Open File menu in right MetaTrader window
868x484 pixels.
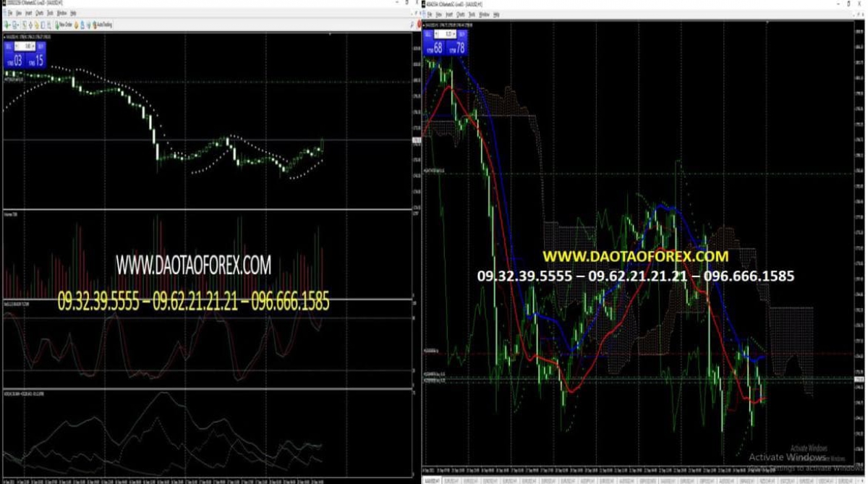click(430, 14)
